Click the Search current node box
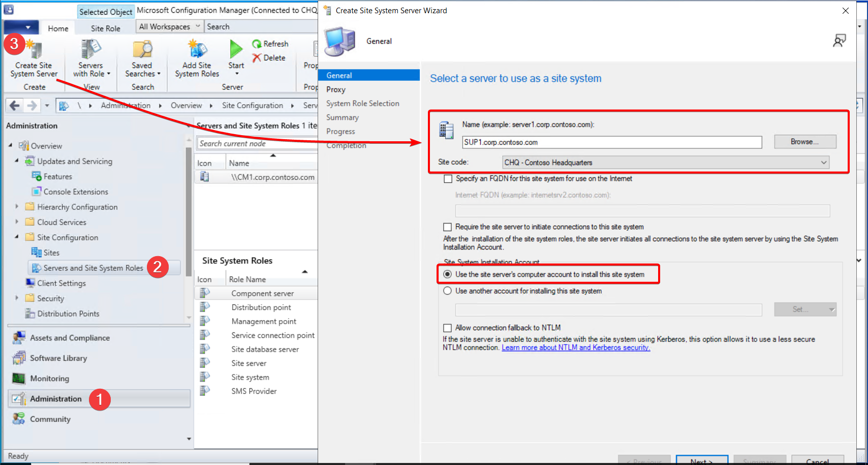Viewport: 868px width, 465px height. coord(257,144)
